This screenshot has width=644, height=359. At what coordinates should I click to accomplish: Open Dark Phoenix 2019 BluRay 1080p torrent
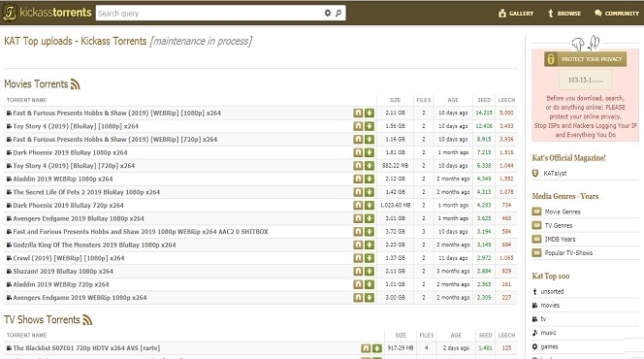pos(70,152)
